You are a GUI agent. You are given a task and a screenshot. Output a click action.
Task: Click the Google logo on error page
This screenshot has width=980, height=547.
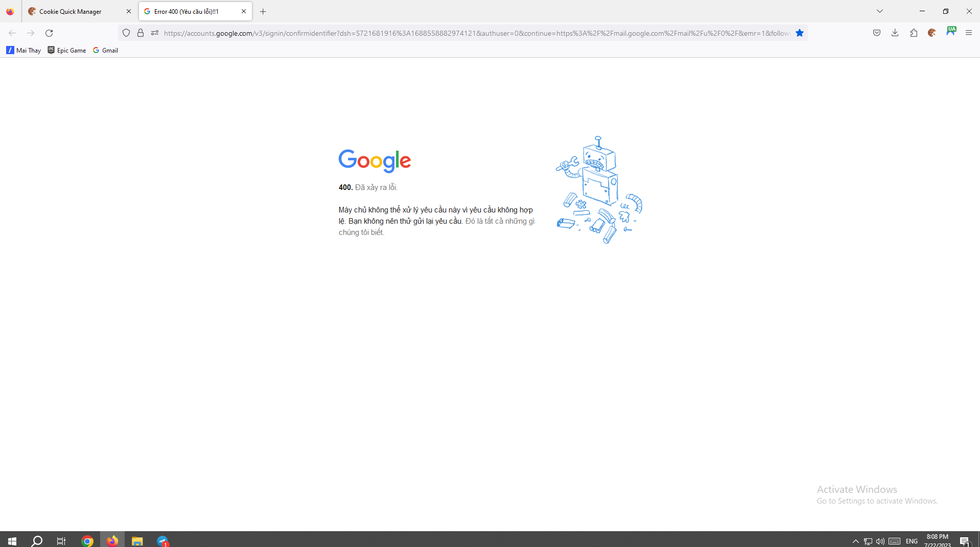[x=375, y=161]
